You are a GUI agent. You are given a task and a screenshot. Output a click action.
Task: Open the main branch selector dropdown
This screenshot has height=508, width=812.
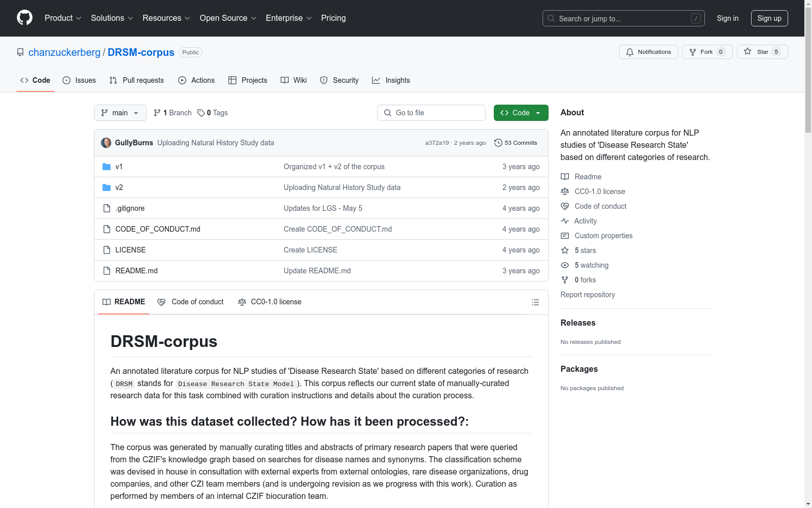click(x=120, y=113)
